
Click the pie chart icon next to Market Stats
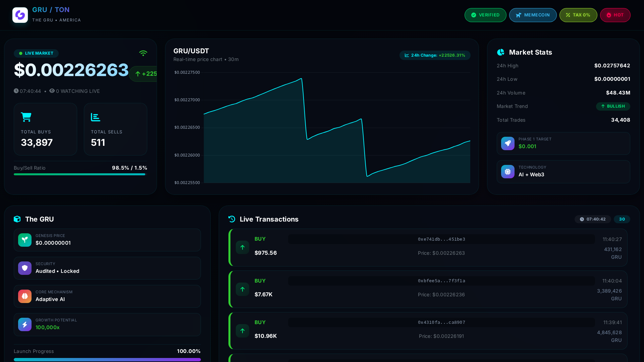[501, 52]
